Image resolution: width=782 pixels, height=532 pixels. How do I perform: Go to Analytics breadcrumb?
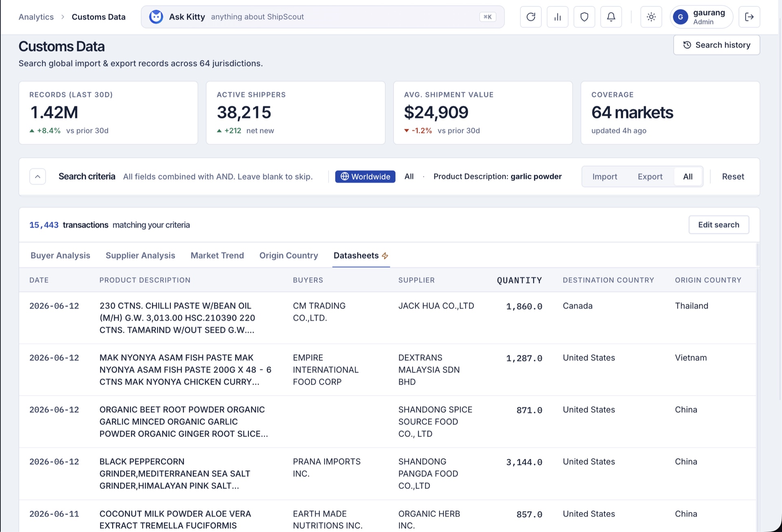pyautogui.click(x=36, y=17)
